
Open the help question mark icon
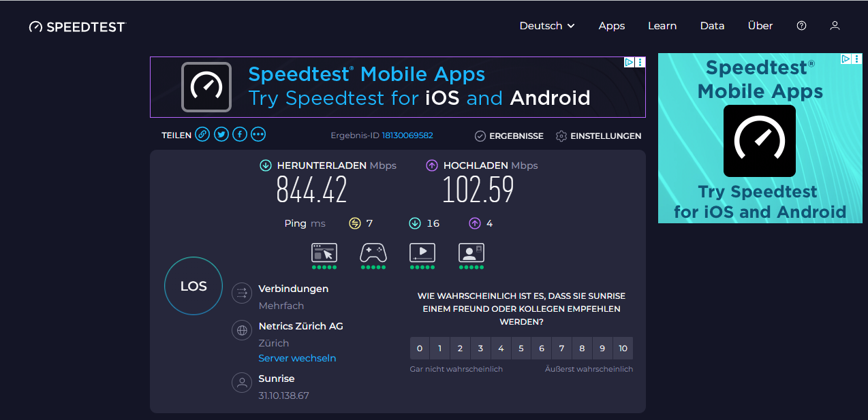801,26
